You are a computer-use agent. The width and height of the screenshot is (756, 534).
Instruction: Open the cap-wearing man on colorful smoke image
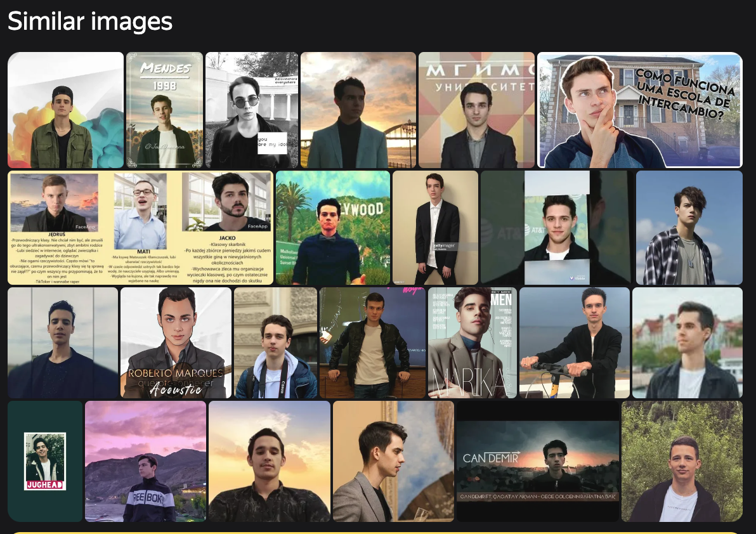click(65, 110)
